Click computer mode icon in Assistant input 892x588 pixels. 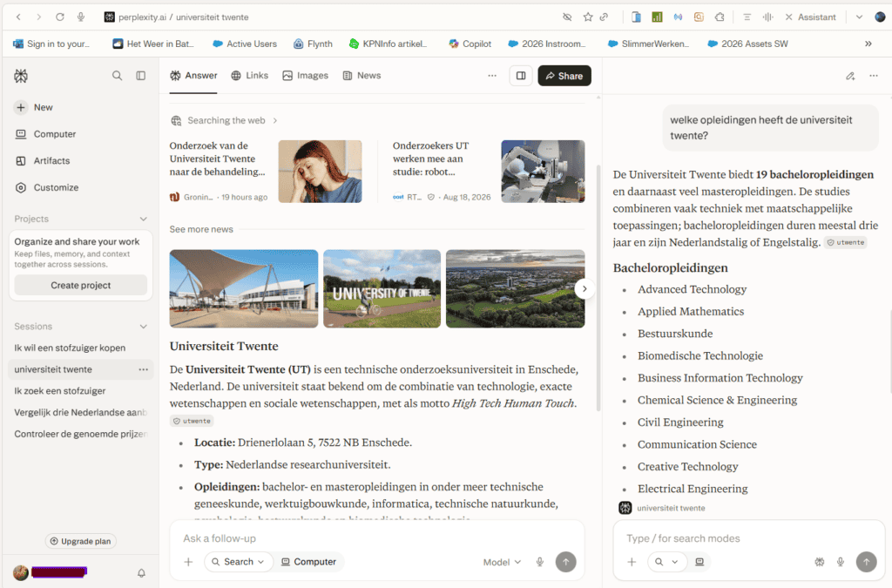point(699,562)
